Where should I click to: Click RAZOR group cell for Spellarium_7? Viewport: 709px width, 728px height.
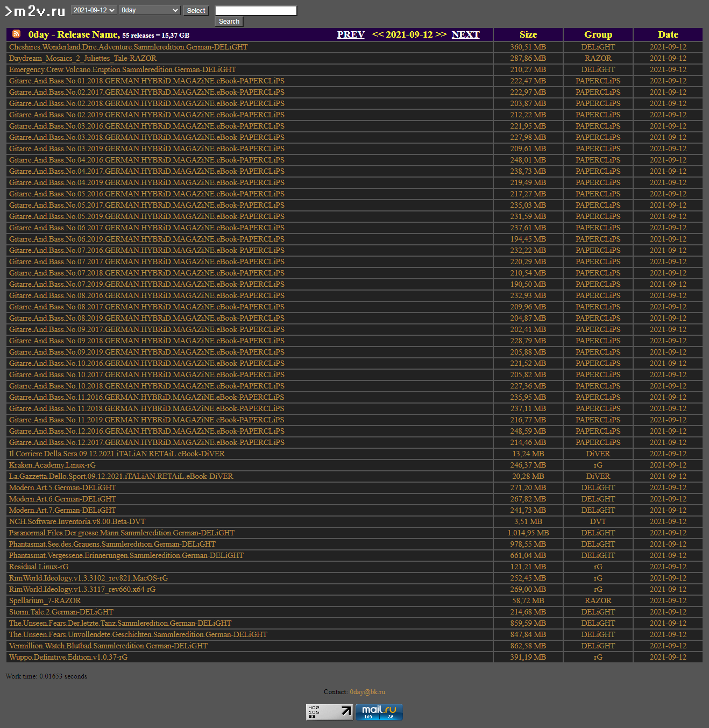click(598, 600)
